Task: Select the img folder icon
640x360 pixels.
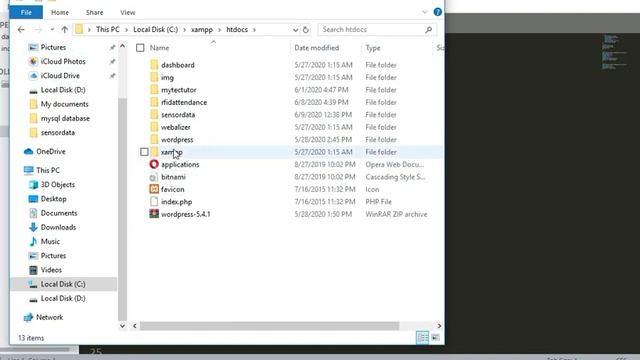Action: point(154,77)
